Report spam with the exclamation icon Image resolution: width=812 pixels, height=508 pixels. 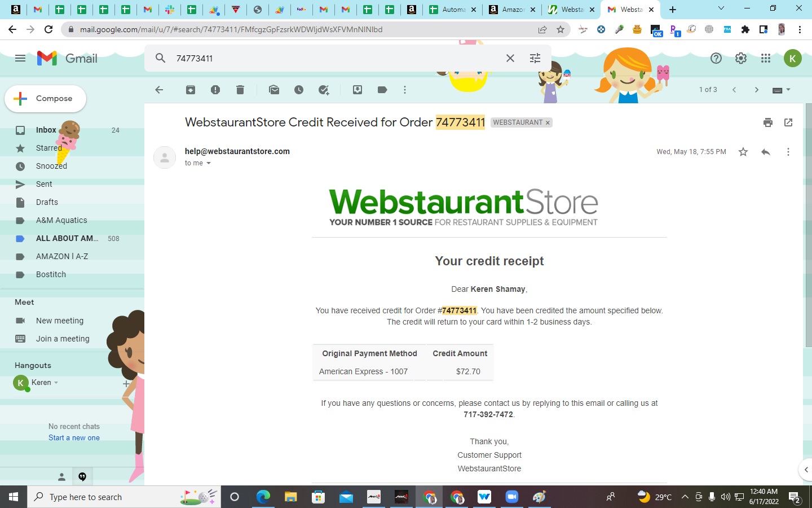[x=215, y=90]
